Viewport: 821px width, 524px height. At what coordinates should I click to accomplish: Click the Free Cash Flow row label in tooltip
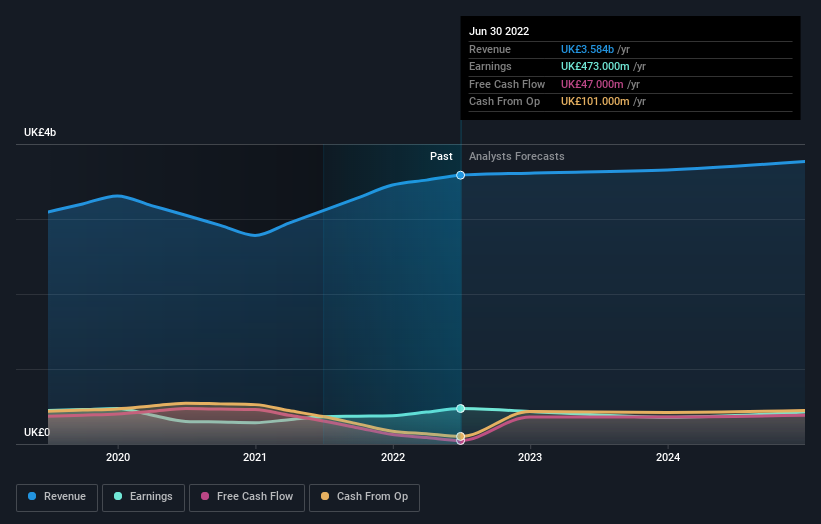click(507, 84)
